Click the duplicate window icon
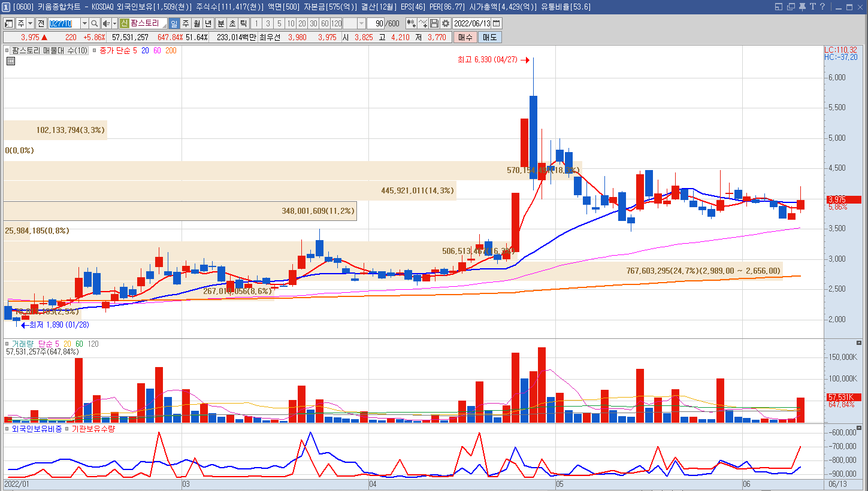Viewport: 868px width, 491px height. [791, 7]
